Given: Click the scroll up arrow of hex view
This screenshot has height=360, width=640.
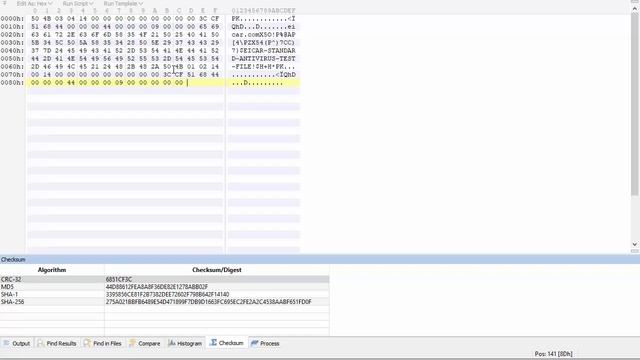Looking at the screenshot, I should click(x=635, y=9).
